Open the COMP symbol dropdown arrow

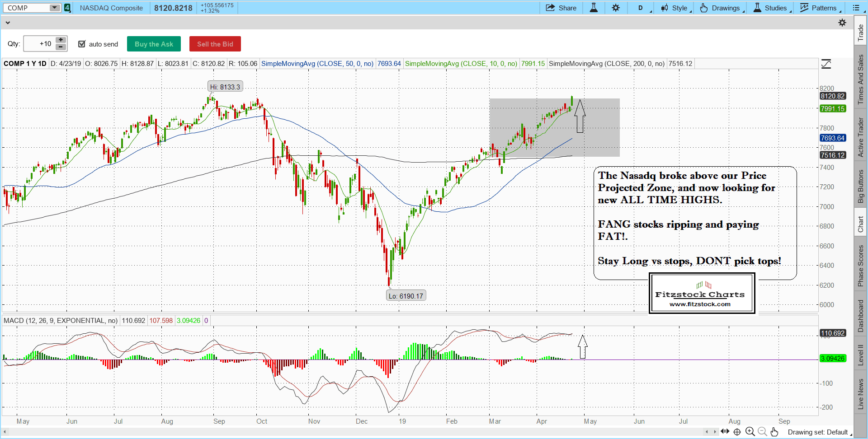pos(54,8)
